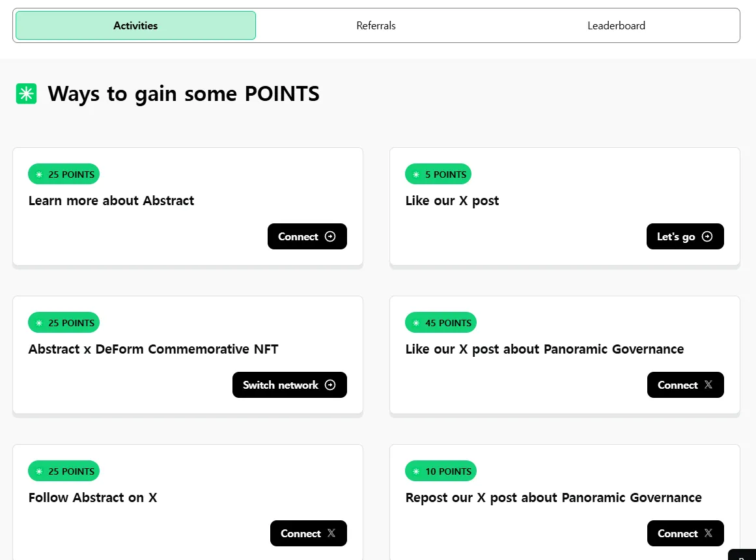Click the Ways to gain some POINTS heading
Screen dimensions: 756x560
tap(184, 94)
